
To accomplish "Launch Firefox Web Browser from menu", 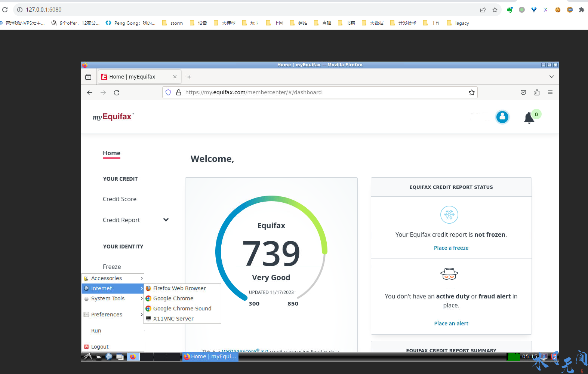I will pyautogui.click(x=182, y=288).
